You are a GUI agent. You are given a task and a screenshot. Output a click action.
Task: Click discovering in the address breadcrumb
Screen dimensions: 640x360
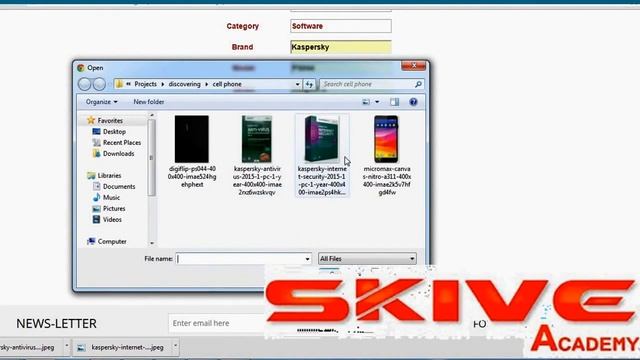pos(184,84)
